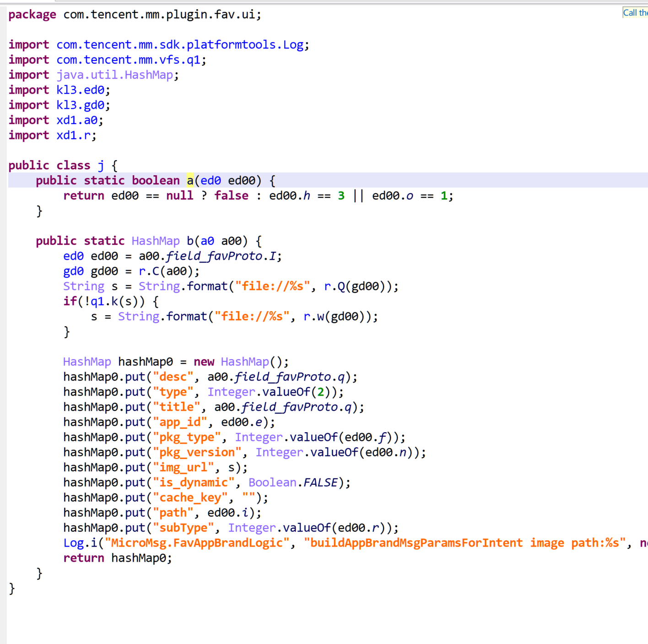
Task: Click the "return hashMap0" statement
Action: [x=117, y=558]
